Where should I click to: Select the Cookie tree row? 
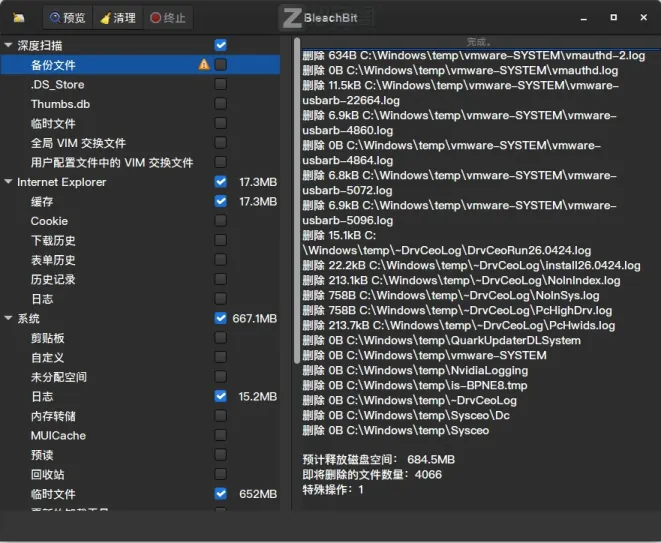(140, 220)
